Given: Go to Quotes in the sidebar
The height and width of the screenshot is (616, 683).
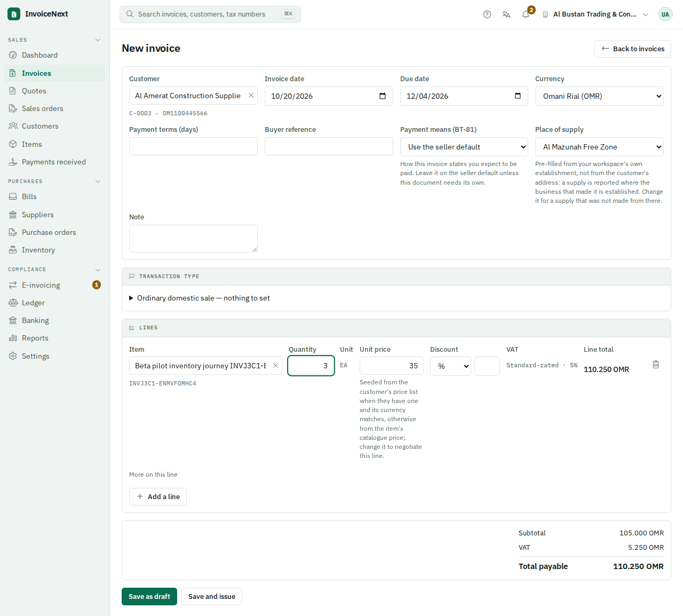Looking at the screenshot, I should coord(55,91).
